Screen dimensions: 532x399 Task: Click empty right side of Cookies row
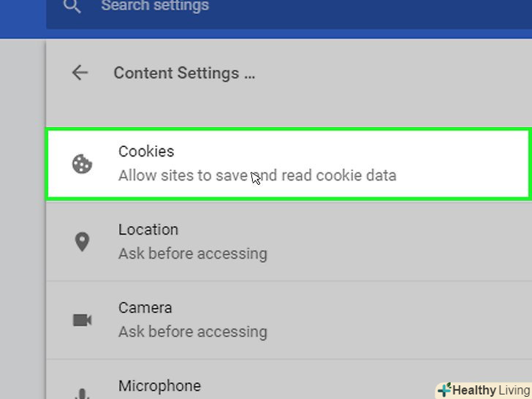coord(468,164)
